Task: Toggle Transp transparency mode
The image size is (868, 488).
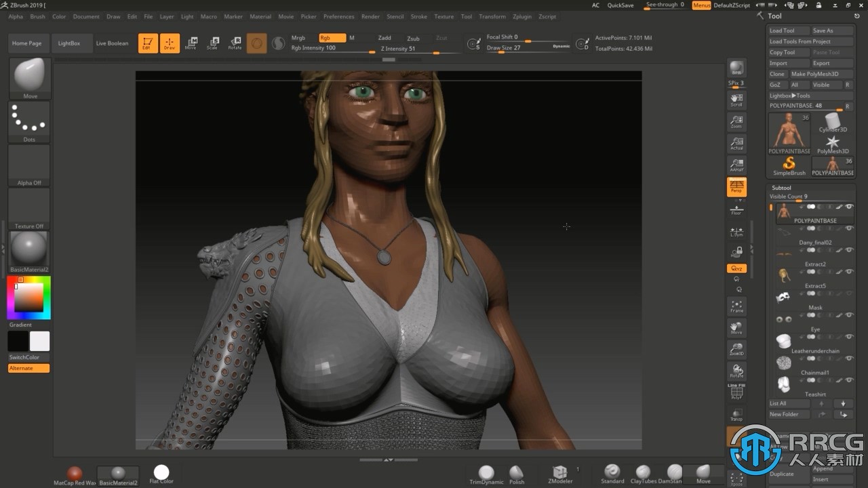Action: point(736,415)
